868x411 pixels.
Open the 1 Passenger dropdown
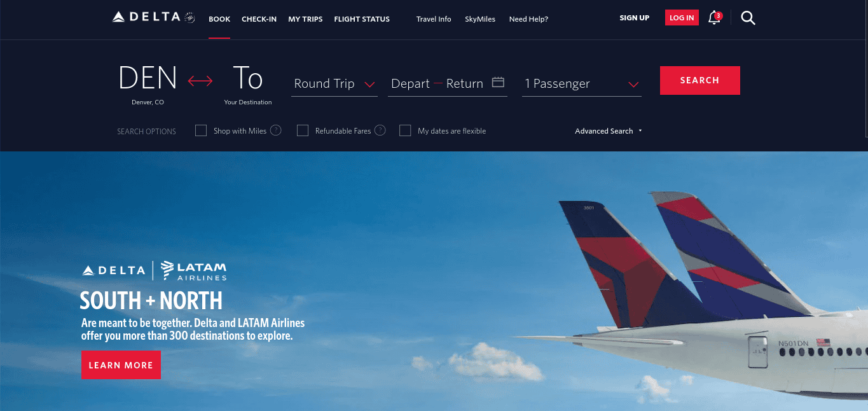pos(582,83)
